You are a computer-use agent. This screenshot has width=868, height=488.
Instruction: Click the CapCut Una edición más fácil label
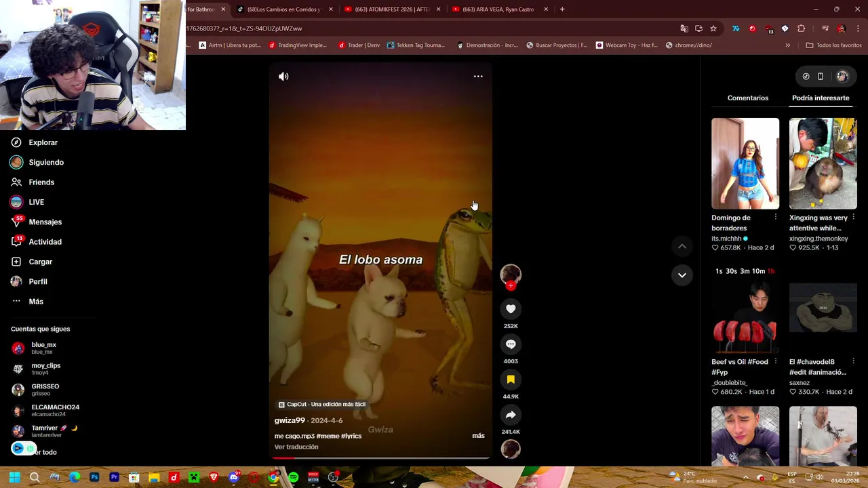click(322, 405)
